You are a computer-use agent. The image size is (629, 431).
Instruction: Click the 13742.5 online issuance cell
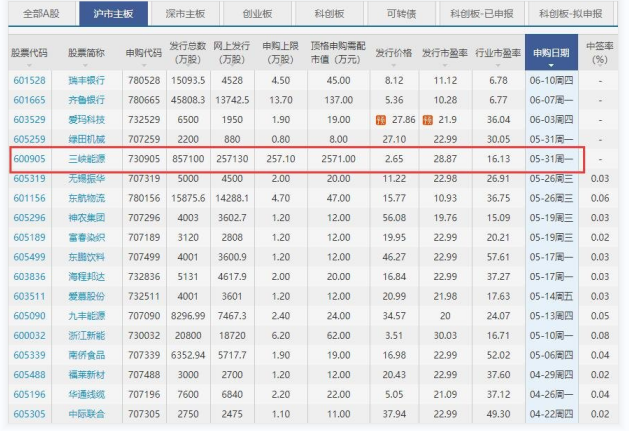pyautogui.click(x=232, y=100)
